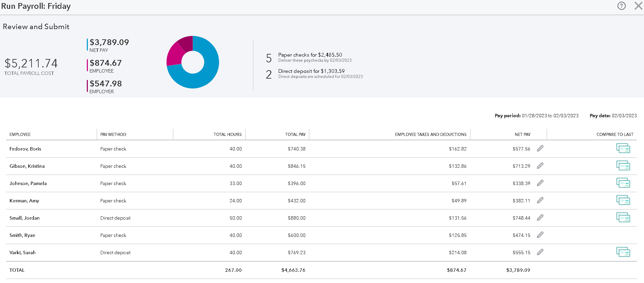Edit paycheck for Fedorov, Boris

540,148
